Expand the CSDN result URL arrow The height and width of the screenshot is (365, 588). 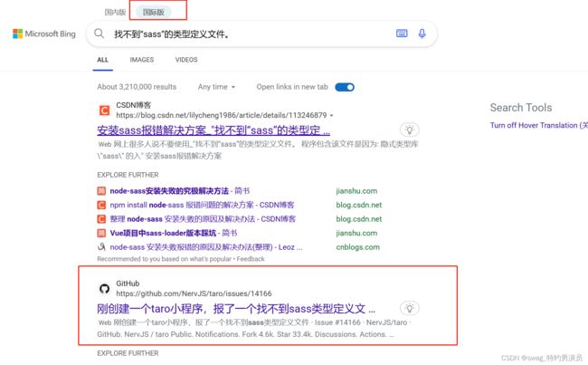[331, 116]
